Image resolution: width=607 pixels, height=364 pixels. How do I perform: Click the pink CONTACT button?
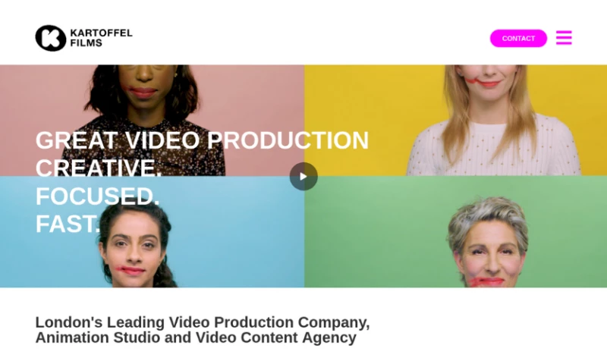518,38
